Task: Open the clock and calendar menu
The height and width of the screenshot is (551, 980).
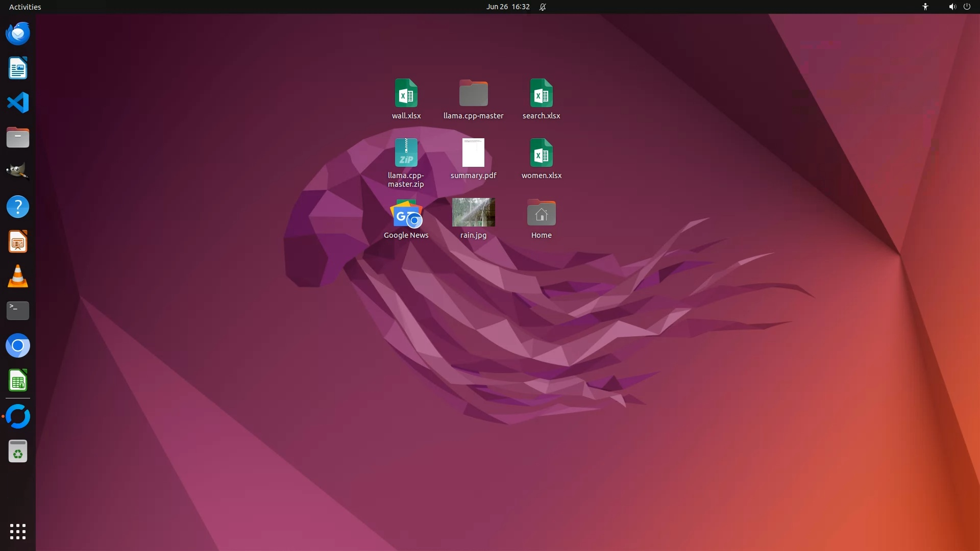Action: (508, 7)
